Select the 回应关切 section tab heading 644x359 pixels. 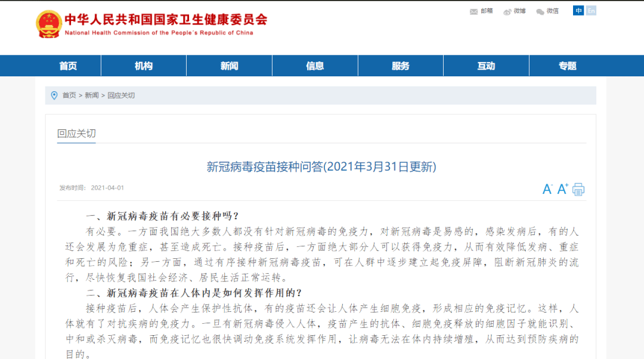76,134
